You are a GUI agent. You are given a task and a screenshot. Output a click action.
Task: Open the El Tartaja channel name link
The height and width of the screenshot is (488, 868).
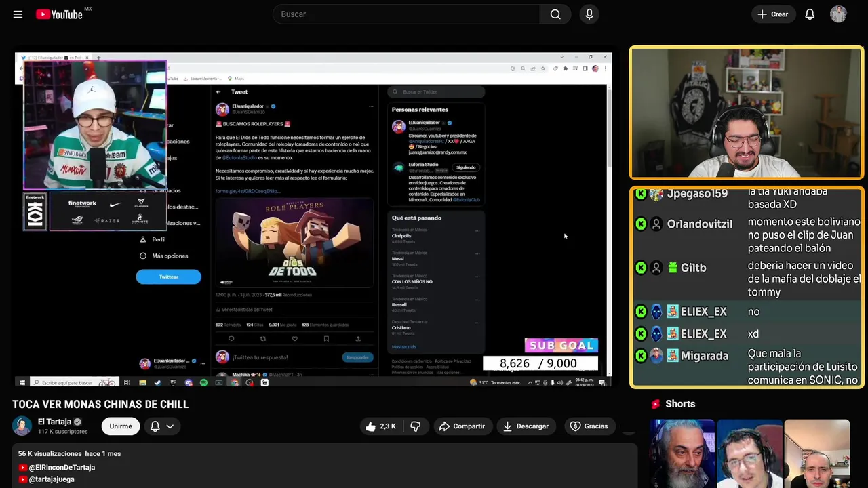pos(54,422)
